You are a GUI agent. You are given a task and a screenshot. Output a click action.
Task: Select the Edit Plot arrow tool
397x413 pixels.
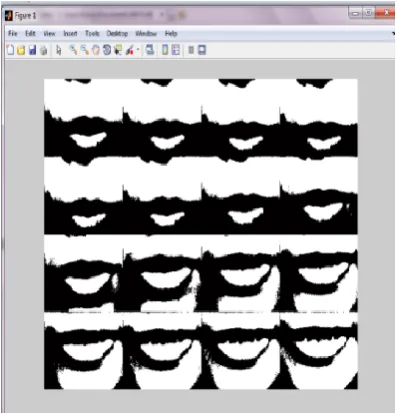click(x=59, y=50)
